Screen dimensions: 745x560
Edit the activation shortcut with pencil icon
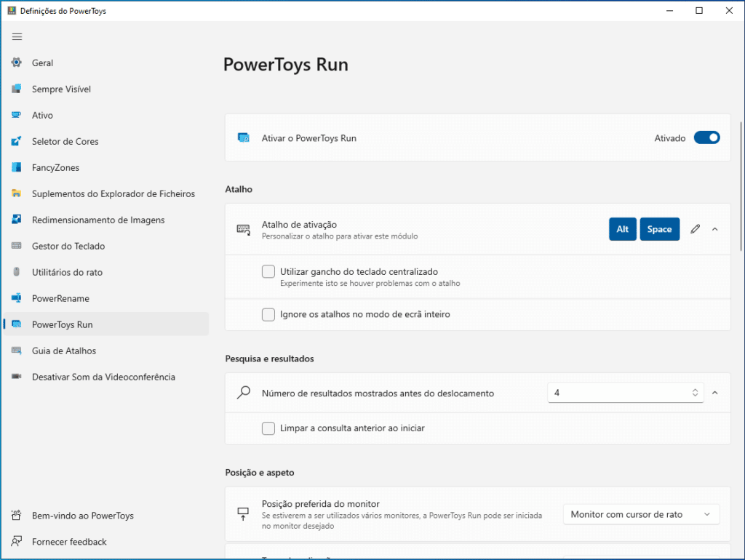click(x=695, y=228)
